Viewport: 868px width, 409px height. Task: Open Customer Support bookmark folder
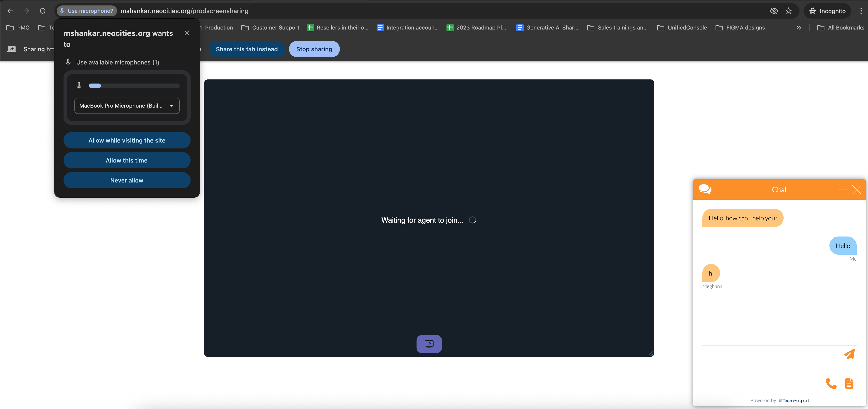[270, 28]
